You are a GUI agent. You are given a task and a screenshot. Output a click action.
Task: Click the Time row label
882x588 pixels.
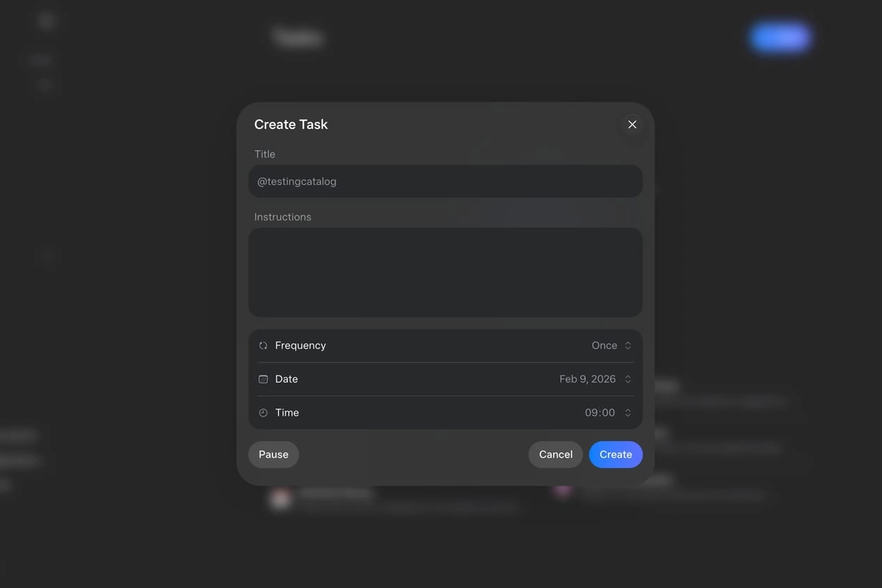click(x=287, y=413)
